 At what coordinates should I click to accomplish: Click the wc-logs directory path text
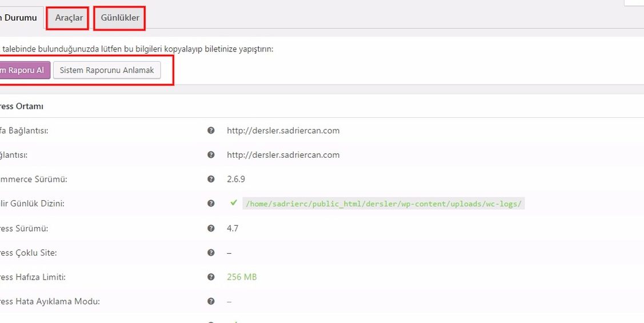point(383,204)
